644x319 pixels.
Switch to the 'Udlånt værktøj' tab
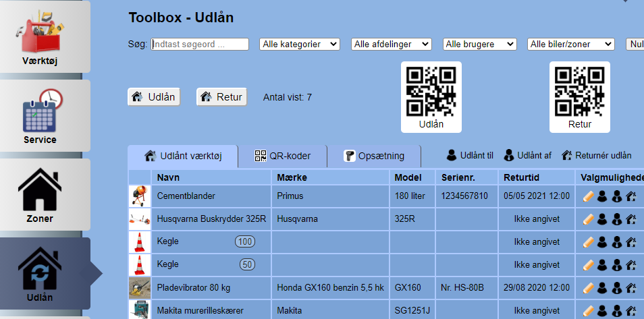(183, 156)
